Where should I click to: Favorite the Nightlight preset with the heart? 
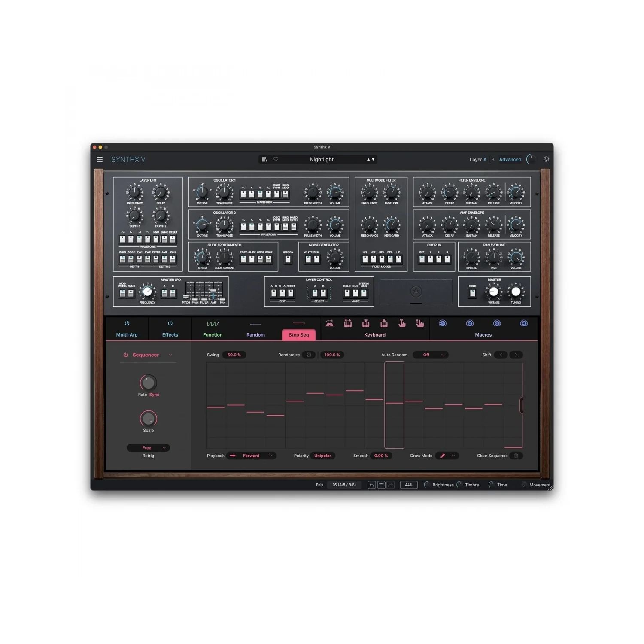276,159
